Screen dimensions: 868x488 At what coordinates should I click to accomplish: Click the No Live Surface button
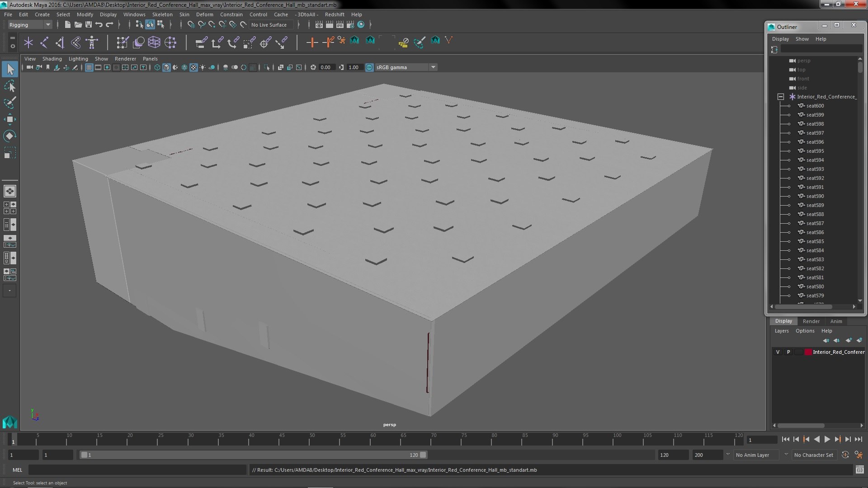pos(269,25)
